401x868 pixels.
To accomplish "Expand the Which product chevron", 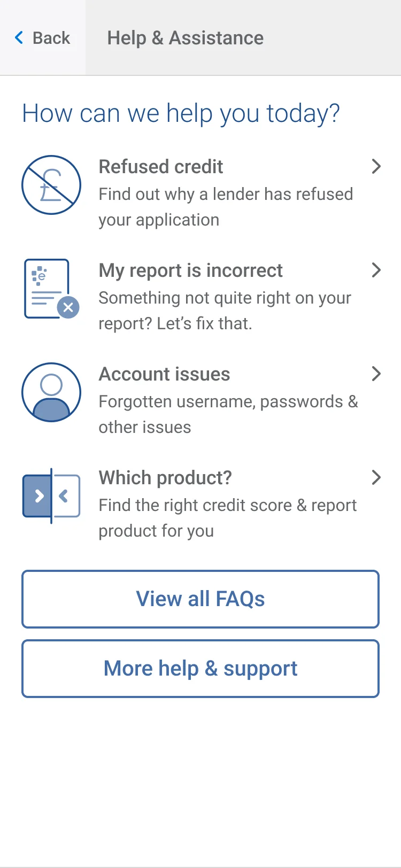I will [x=376, y=478].
